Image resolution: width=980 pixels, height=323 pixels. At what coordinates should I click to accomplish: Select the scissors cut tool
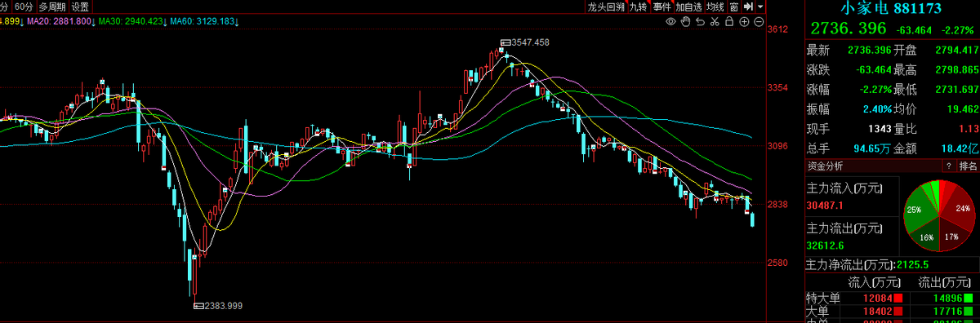[x=715, y=22]
